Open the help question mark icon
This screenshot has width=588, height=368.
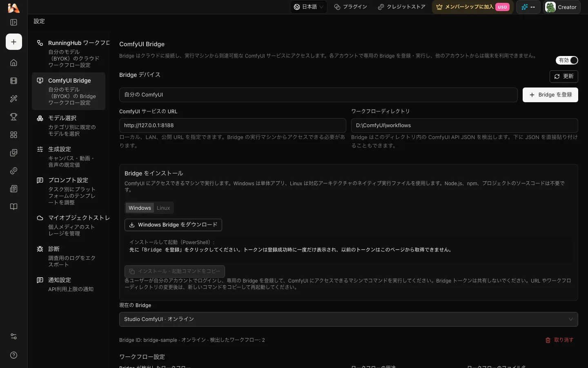tap(13, 355)
